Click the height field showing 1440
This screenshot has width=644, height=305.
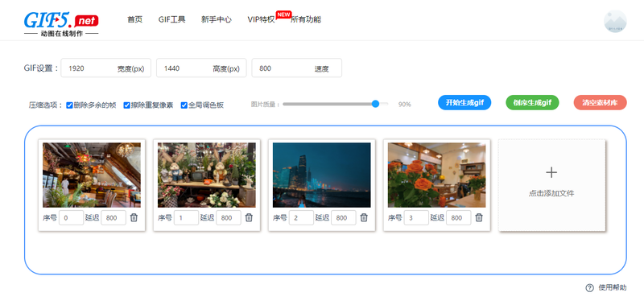tap(201, 68)
